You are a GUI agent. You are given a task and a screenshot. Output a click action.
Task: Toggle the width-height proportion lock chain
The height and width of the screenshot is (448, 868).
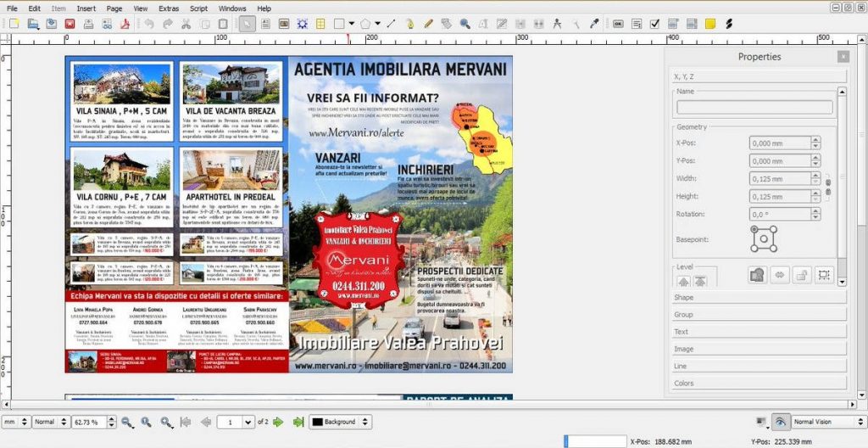pos(828,187)
